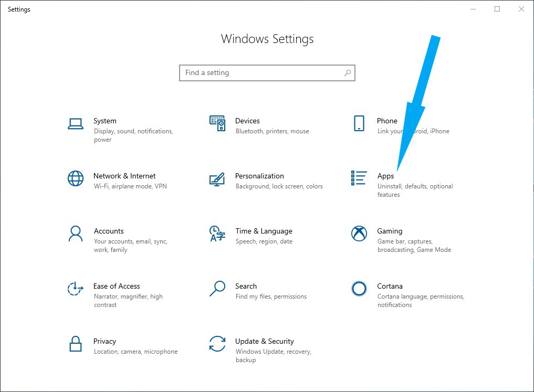Click 'Uninstall, defaults, optional features' description
The image size is (534, 392).
415,190
